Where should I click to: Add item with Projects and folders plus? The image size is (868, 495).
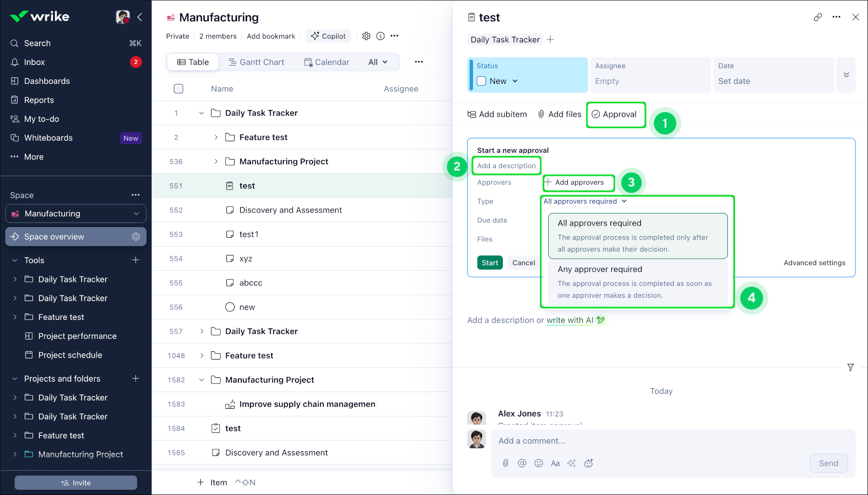point(136,379)
